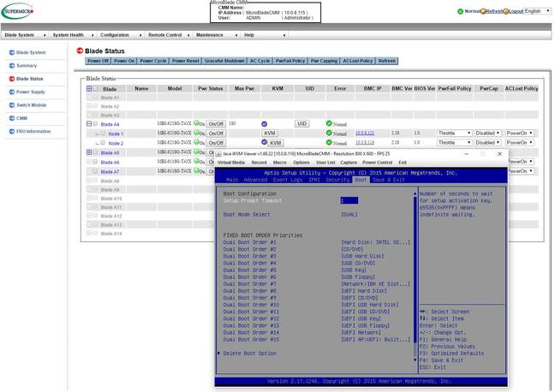This screenshot has height=392, width=555.
Task: Collapse the Blade A4 tree node
Action: pyautogui.click(x=89, y=124)
